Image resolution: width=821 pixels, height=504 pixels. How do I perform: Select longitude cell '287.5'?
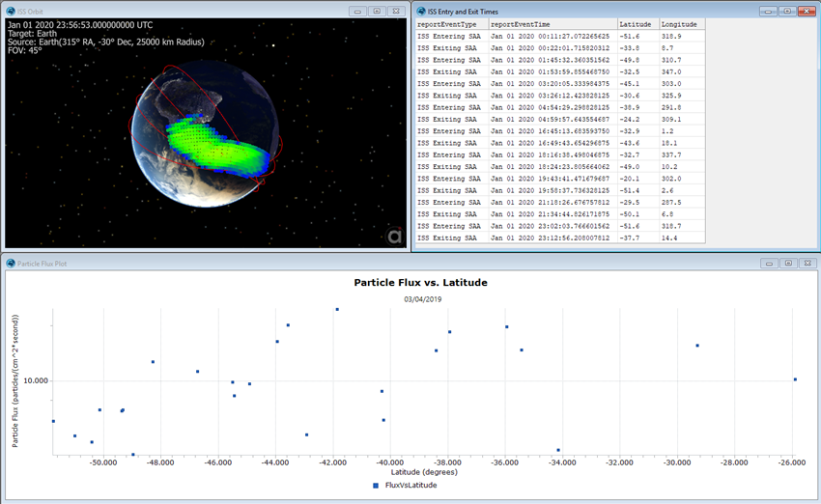(682, 202)
